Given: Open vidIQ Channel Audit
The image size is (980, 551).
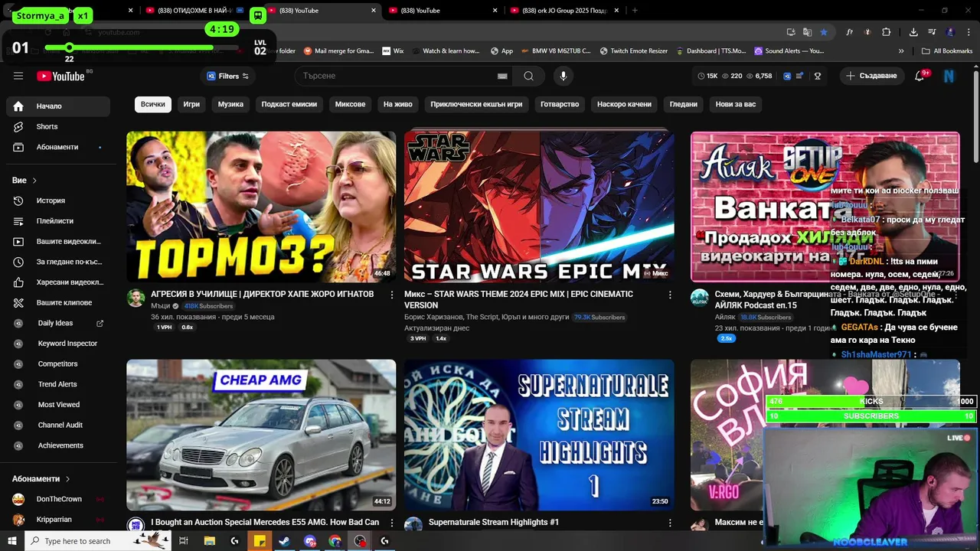Looking at the screenshot, I should click(x=58, y=425).
